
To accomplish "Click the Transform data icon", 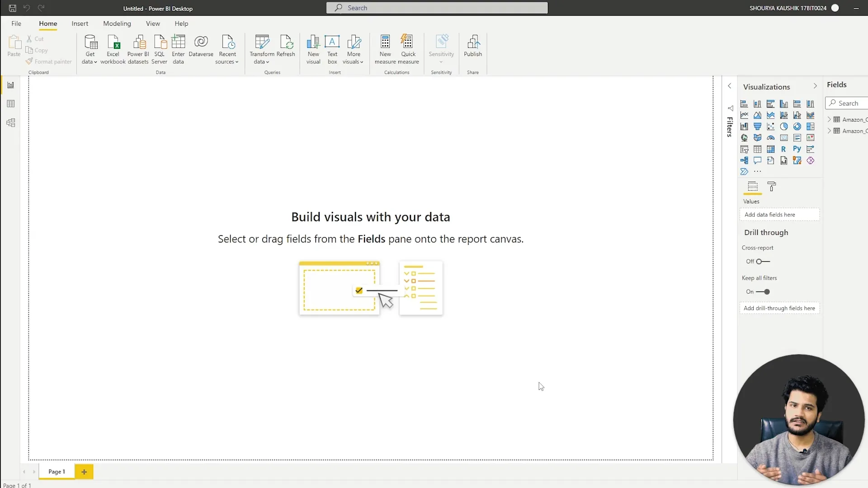I will click(262, 42).
